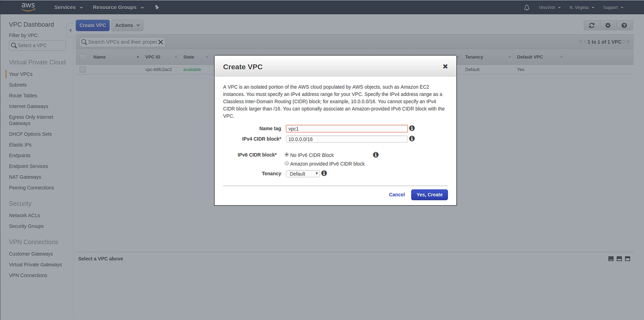Open Subnets in sidebar
Screen dimensions: 644x320
click(x=18, y=85)
